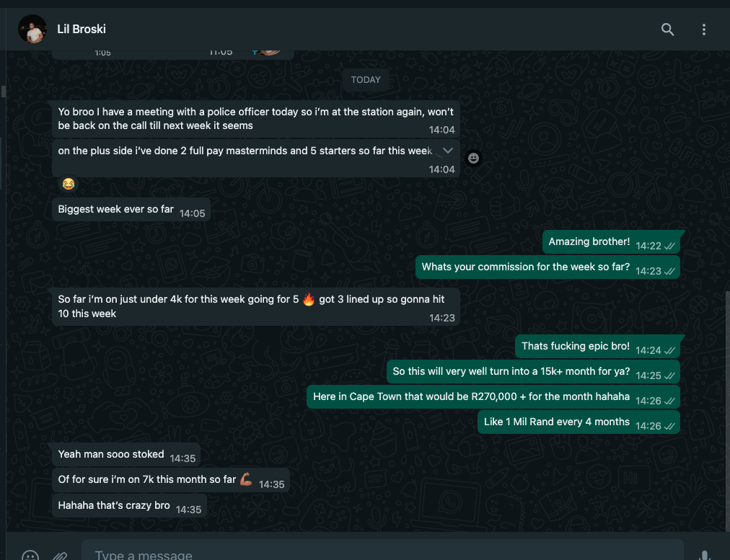Open search within this chat

coord(667,30)
